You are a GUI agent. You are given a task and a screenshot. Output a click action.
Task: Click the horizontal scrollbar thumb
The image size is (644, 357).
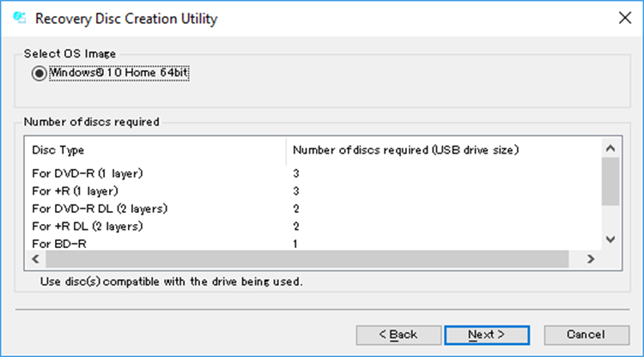(x=301, y=259)
